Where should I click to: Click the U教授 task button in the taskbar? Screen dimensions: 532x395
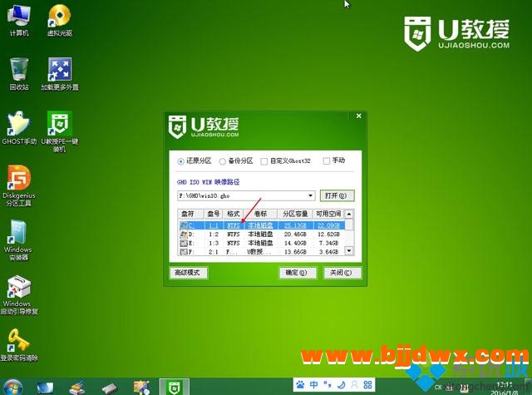click(174, 387)
